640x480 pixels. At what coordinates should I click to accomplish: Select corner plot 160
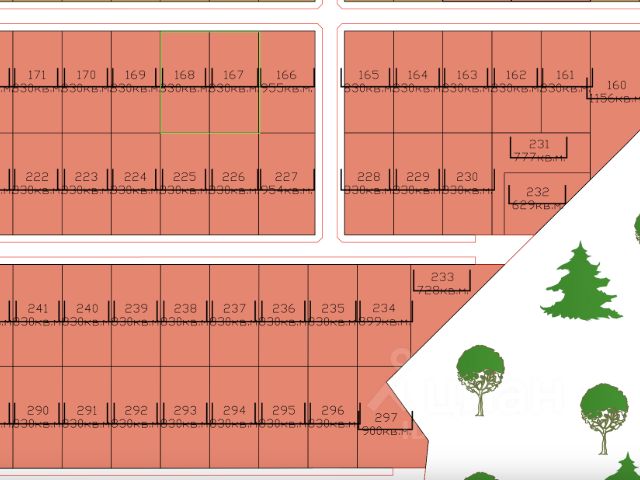coord(617,85)
